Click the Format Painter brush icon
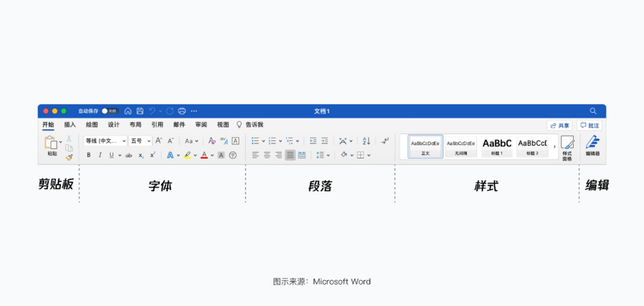The width and height of the screenshot is (644, 306). (69, 157)
